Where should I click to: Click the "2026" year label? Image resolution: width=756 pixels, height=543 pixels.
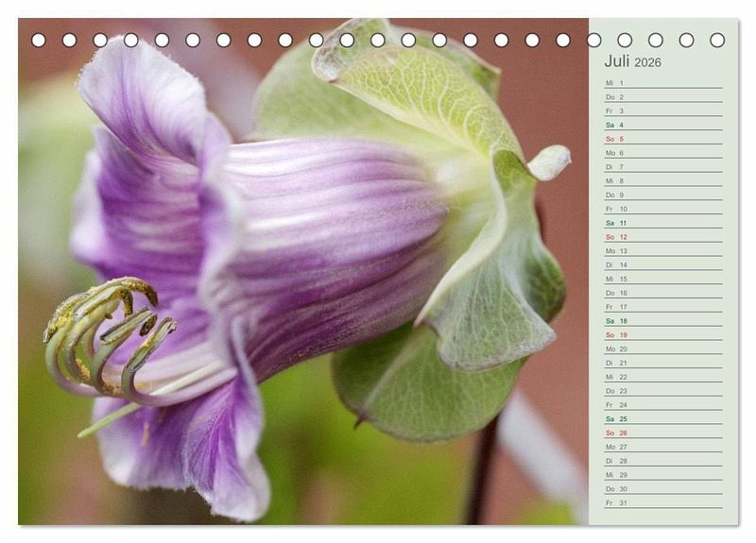pyautogui.click(x=647, y=62)
